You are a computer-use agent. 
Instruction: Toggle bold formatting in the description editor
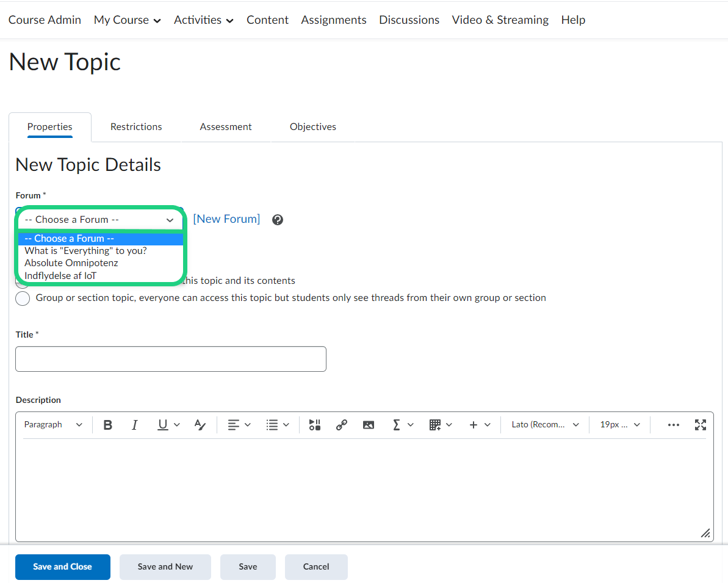tap(108, 425)
